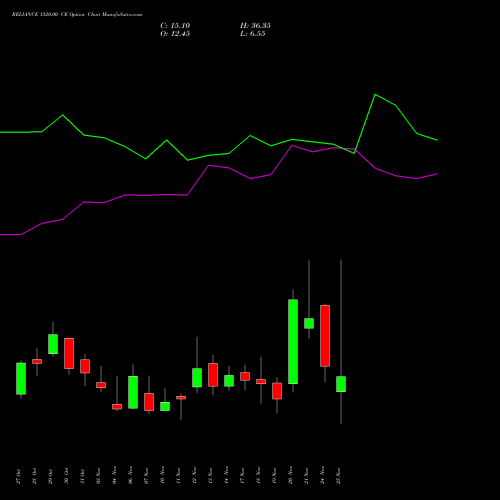Click the tall red candlestick above 24 Nov
Image resolution: width=500 pixels, height=500 pixels.
point(325,336)
